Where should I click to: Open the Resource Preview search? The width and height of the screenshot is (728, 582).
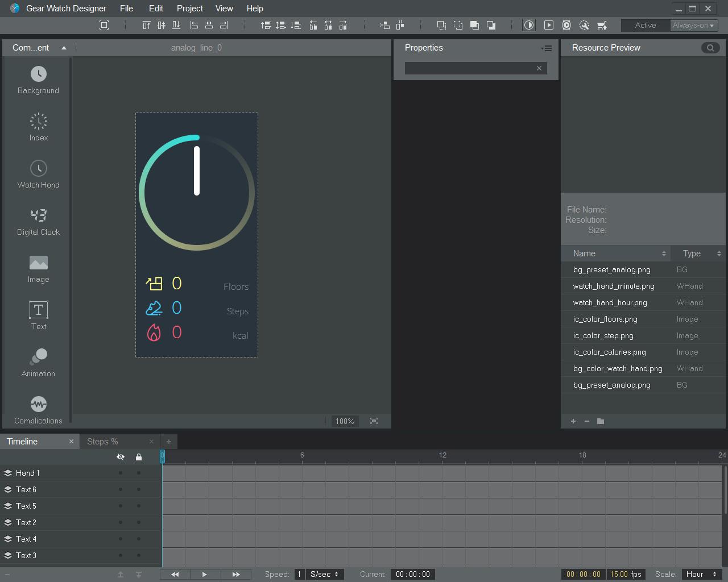pyautogui.click(x=710, y=48)
